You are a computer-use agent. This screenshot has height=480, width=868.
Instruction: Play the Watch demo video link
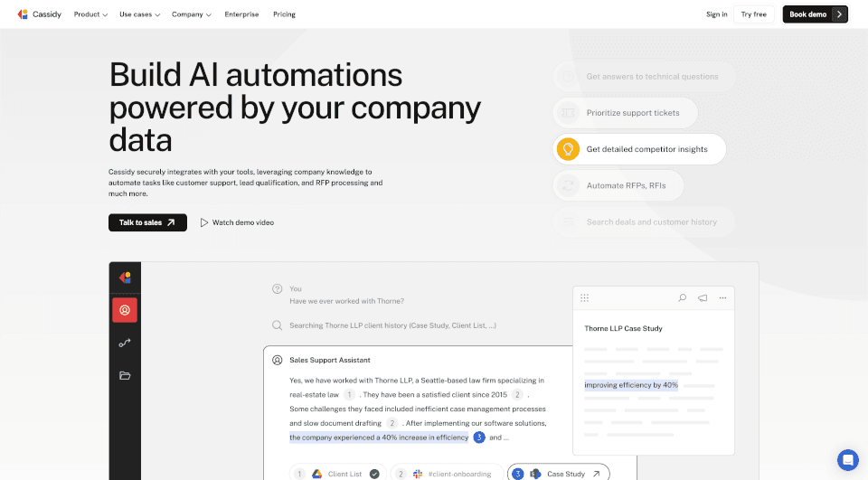(237, 222)
